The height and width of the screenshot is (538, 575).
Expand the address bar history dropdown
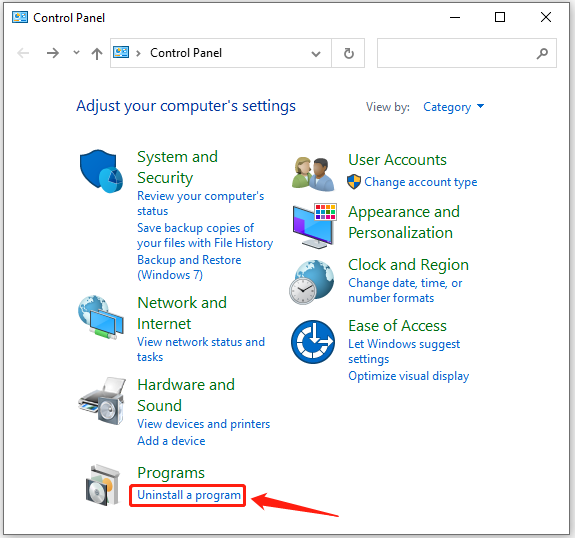316,54
